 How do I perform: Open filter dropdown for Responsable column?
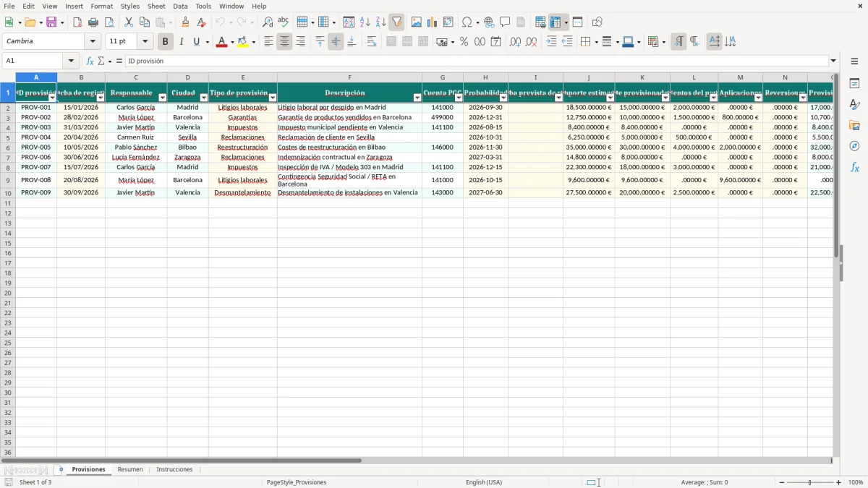tap(162, 98)
